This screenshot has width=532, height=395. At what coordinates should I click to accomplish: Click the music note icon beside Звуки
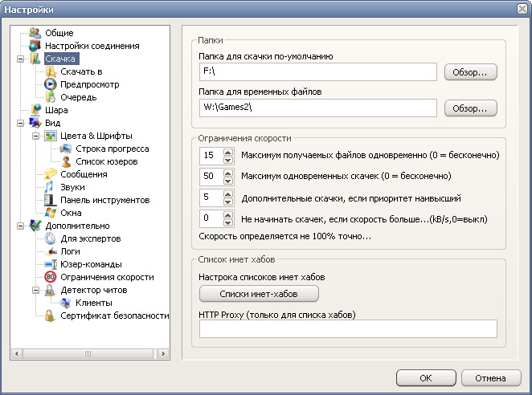tap(50, 187)
